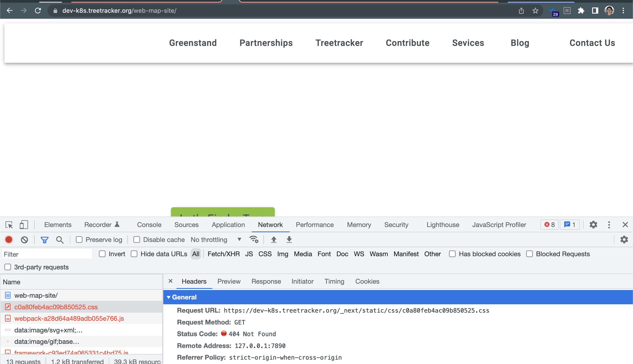
Task: Start recording network log
Action: 9,240
